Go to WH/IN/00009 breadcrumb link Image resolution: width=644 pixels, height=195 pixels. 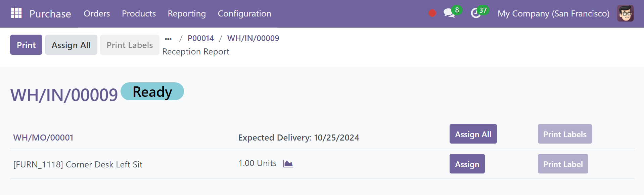coord(253,38)
